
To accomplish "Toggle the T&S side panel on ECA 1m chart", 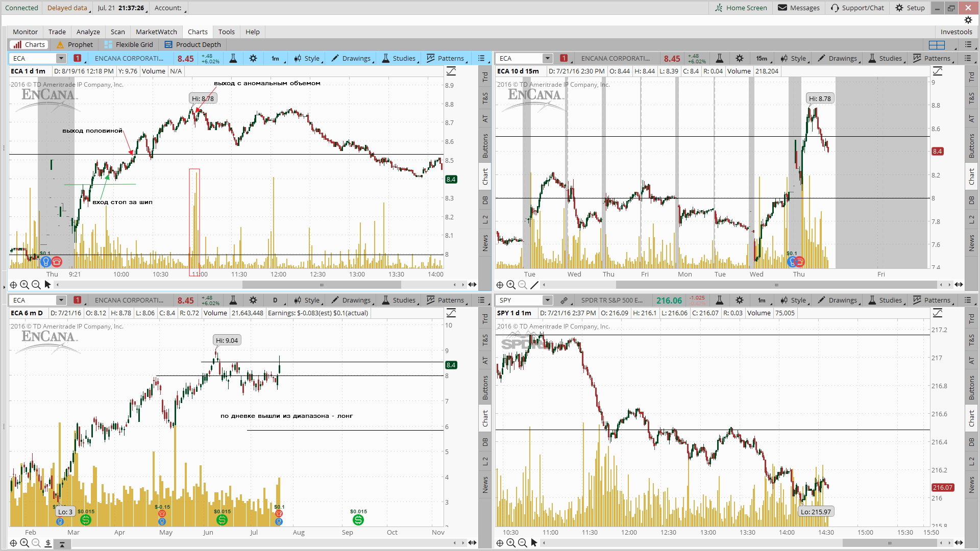I will coord(485,98).
